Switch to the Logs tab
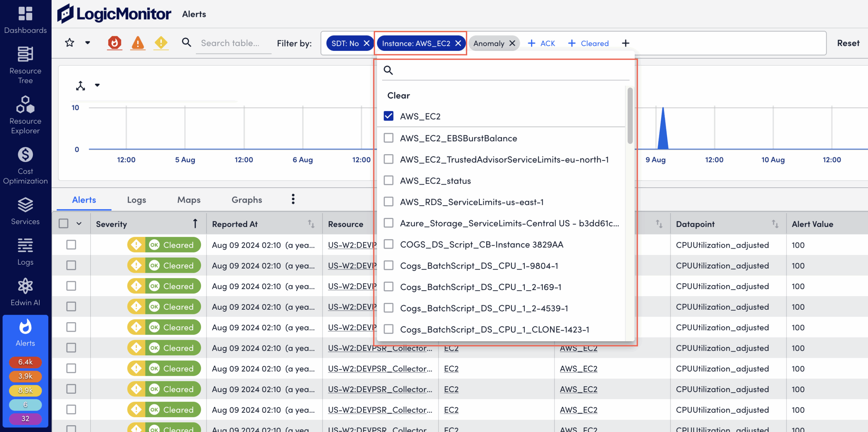Image resolution: width=868 pixels, height=432 pixels. (x=136, y=200)
